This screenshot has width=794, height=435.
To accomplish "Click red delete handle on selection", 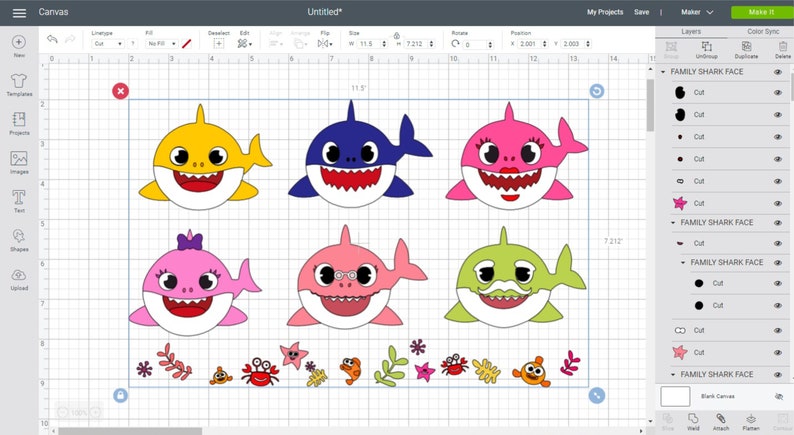I will [x=121, y=91].
